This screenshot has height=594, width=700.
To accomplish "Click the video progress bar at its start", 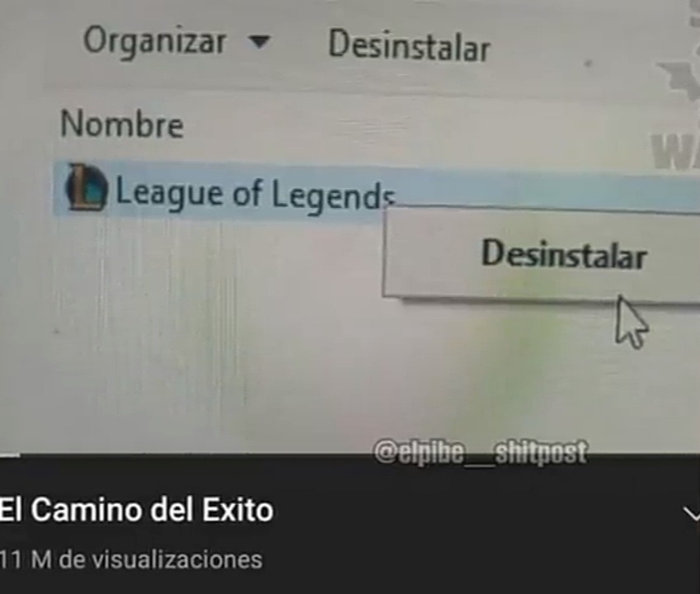I will click(10, 455).
